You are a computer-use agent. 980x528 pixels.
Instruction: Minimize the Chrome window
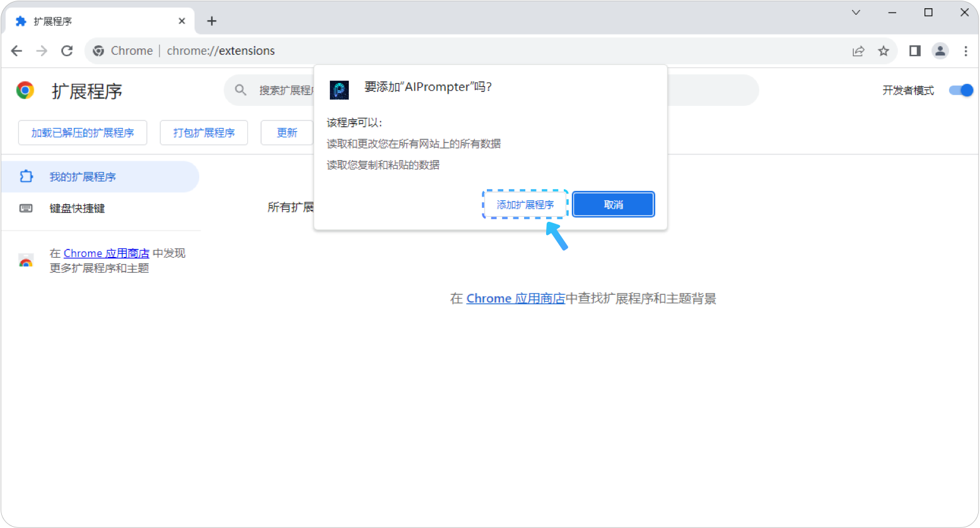tap(892, 13)
